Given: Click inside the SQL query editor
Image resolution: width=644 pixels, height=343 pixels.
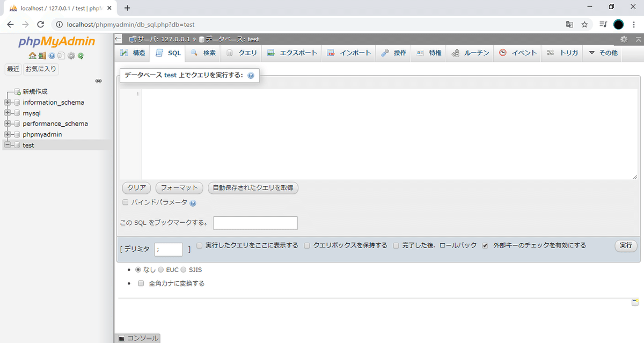Looking at the screenshot, I should tap(389, 134).
